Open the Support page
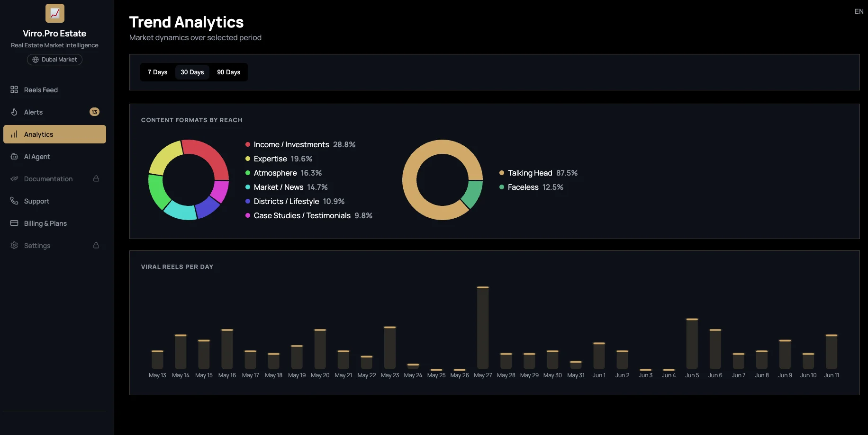Image resolution: width=868 pixels, height=435 pixels. [x=54, y=201]
